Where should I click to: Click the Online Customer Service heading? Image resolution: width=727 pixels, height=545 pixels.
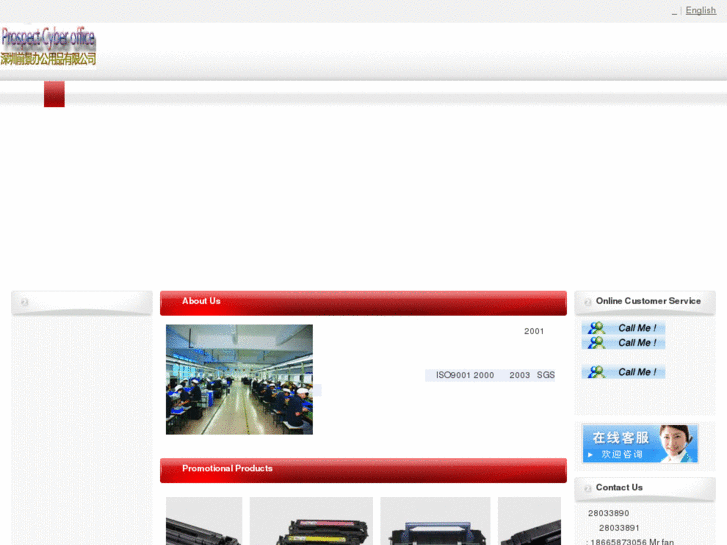tap(648, 301)
